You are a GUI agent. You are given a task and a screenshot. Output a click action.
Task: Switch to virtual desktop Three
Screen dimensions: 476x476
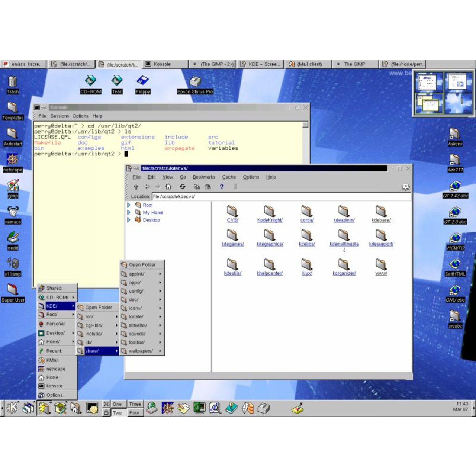135,404
